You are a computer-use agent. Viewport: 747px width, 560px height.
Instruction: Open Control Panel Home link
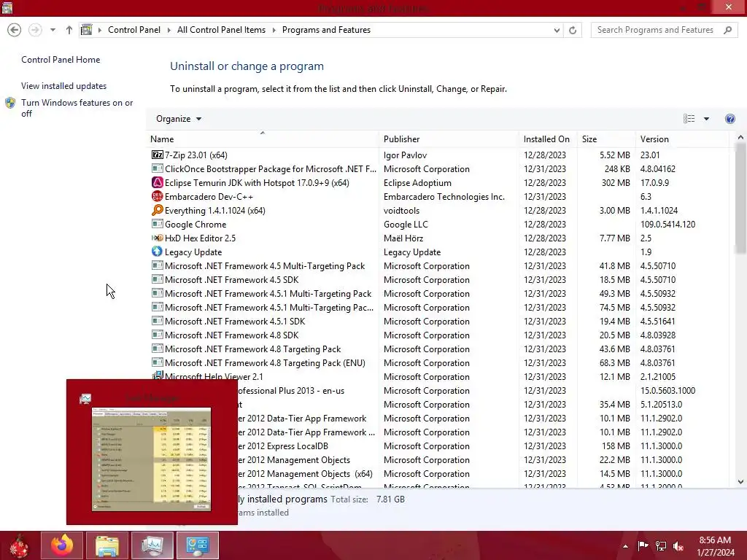coord(61,60)
